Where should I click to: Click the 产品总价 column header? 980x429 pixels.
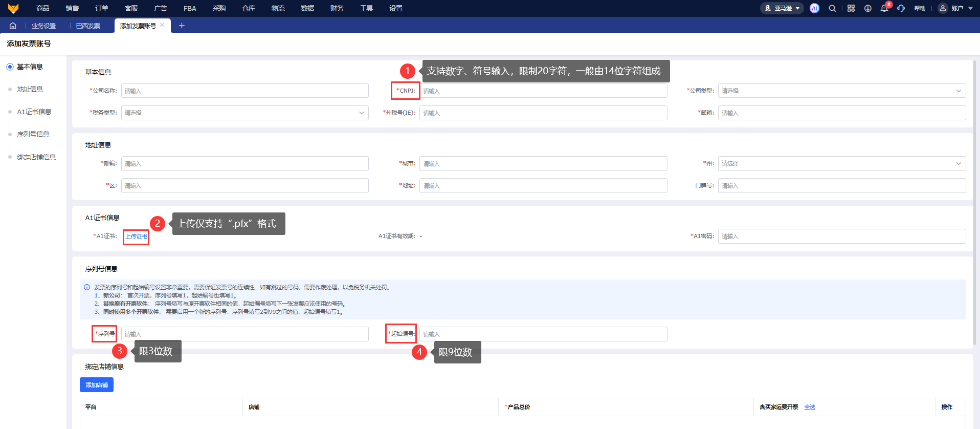pyautogui.click(x=519, y=407)
